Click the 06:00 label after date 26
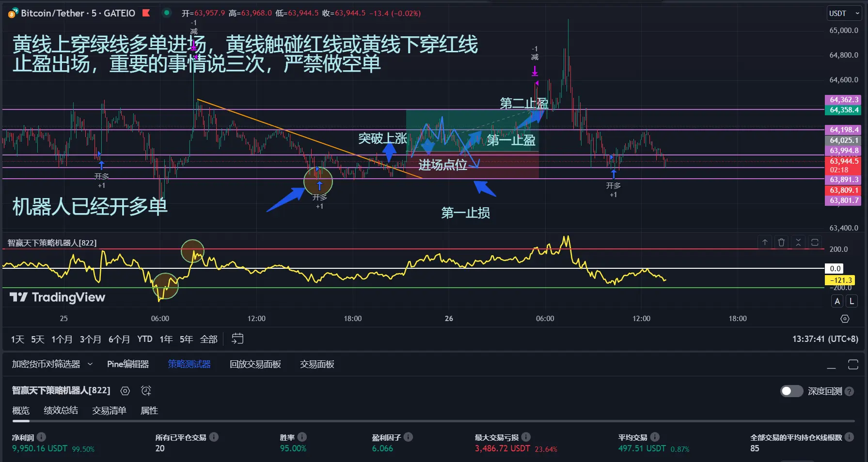The height and width of the screenshot is (462, 868). pyautogui.click(x=545, y=319)
